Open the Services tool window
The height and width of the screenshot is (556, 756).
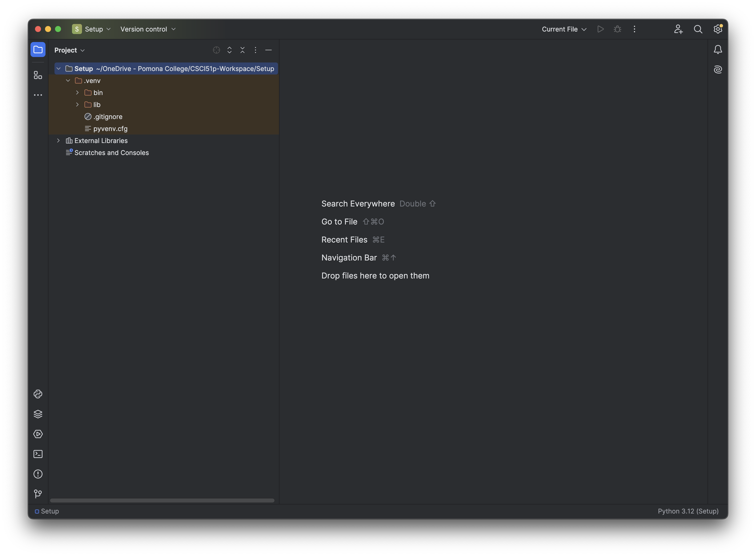38,434
